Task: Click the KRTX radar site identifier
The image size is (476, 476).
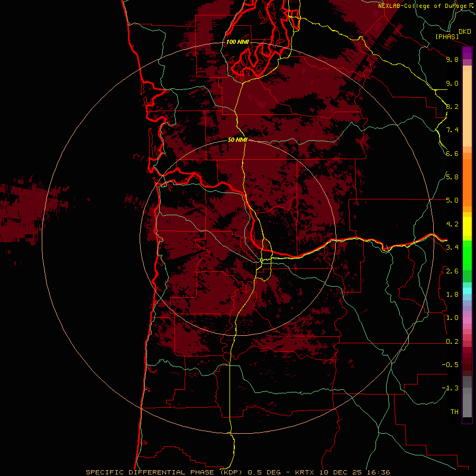Action: [x=305, y=472]
